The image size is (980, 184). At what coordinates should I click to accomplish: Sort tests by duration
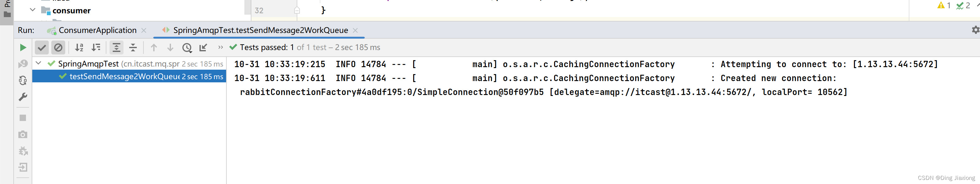96,48
